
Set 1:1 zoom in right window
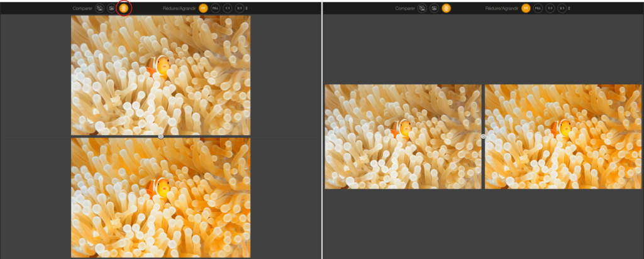[550, 8]
